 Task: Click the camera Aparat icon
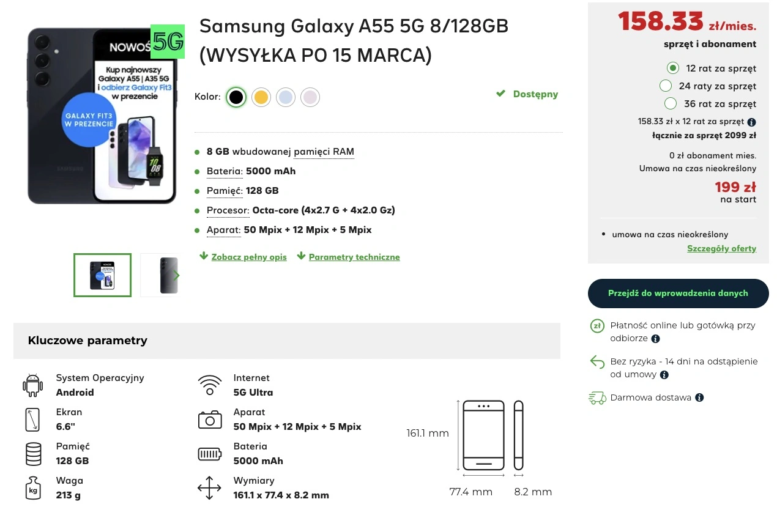pos(209,419)
